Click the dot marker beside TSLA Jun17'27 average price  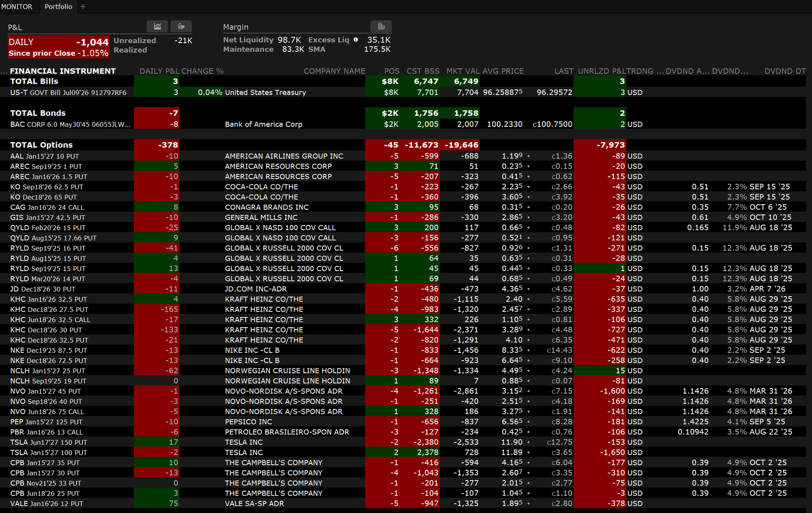[x=528, y=442]
